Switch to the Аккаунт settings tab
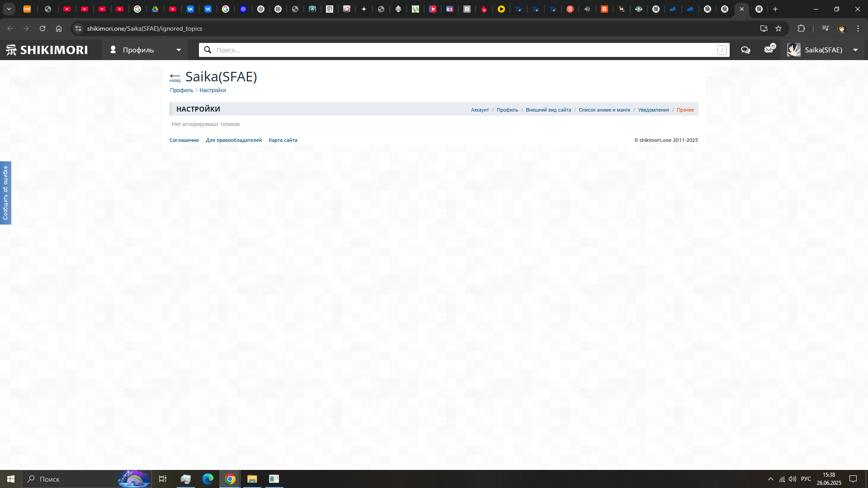Image resolution: width=868 pixels, height=488 pixels. [x=480, y=110]
